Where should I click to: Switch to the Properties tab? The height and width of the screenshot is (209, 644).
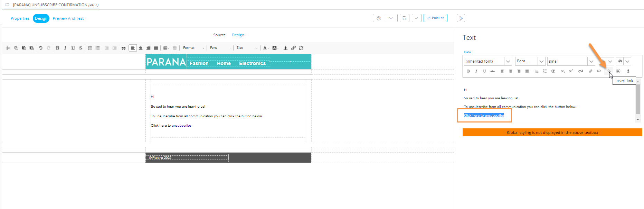tap(20, 19)
